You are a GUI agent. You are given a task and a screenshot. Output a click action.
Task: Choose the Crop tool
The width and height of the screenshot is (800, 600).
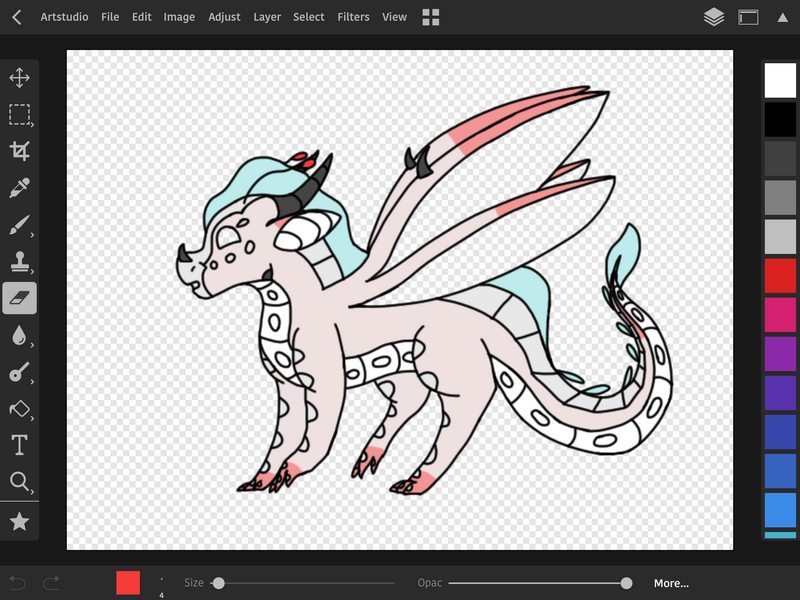[x=19, y=151]
